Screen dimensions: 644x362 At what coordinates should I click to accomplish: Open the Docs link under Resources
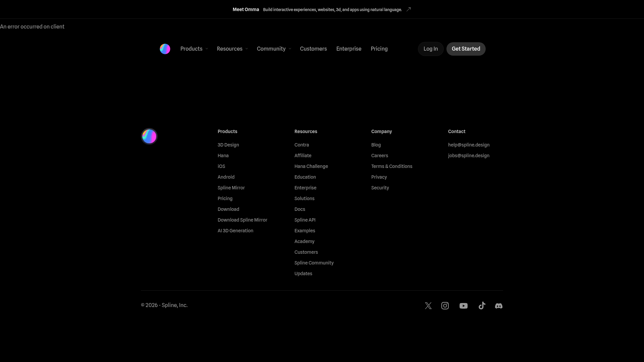pyautogui.click(x=300, y=209)
